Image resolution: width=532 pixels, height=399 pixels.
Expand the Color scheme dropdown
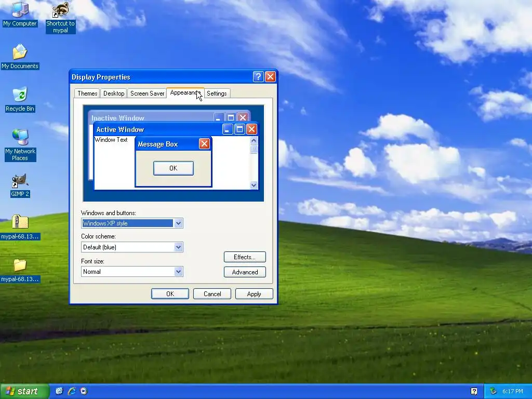[x=179, y=247]
